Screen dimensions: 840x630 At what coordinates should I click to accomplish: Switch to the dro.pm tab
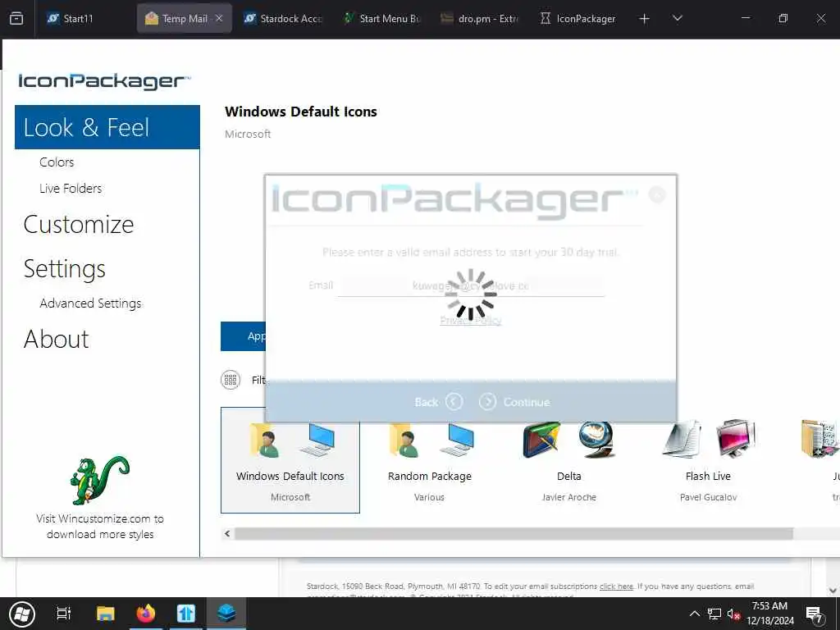click(x=480, y=18)
